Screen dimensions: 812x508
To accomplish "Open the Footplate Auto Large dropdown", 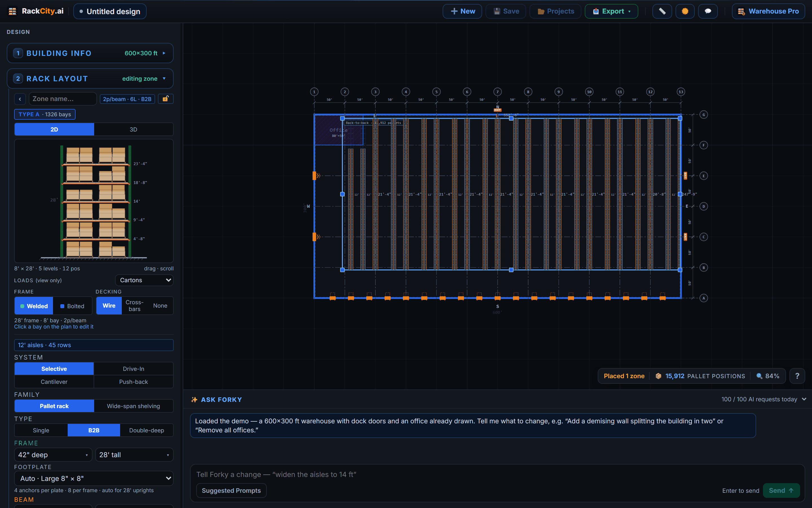I will (94, 478).
